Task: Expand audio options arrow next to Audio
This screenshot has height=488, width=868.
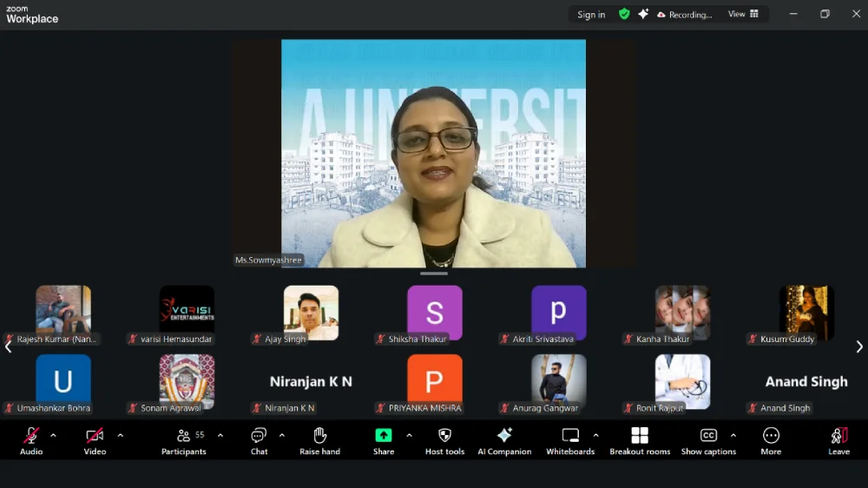Action: [53, 435]
